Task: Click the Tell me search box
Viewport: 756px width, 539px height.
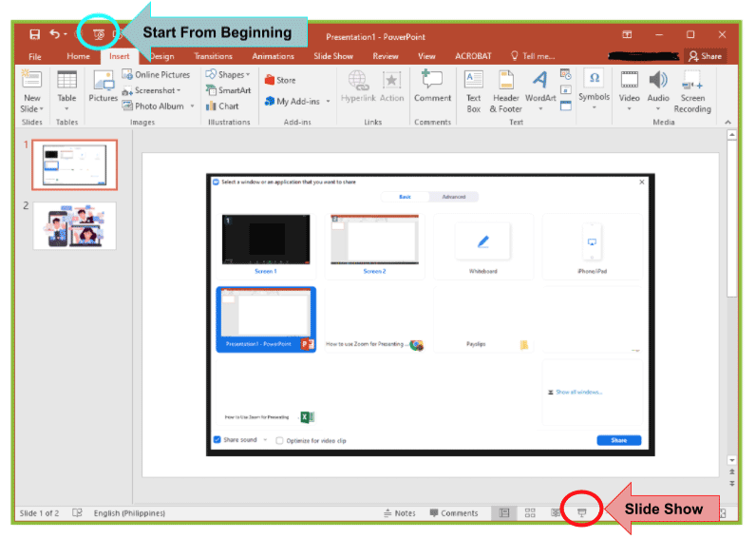Action: pyautogui.click(x=533, y=56)
